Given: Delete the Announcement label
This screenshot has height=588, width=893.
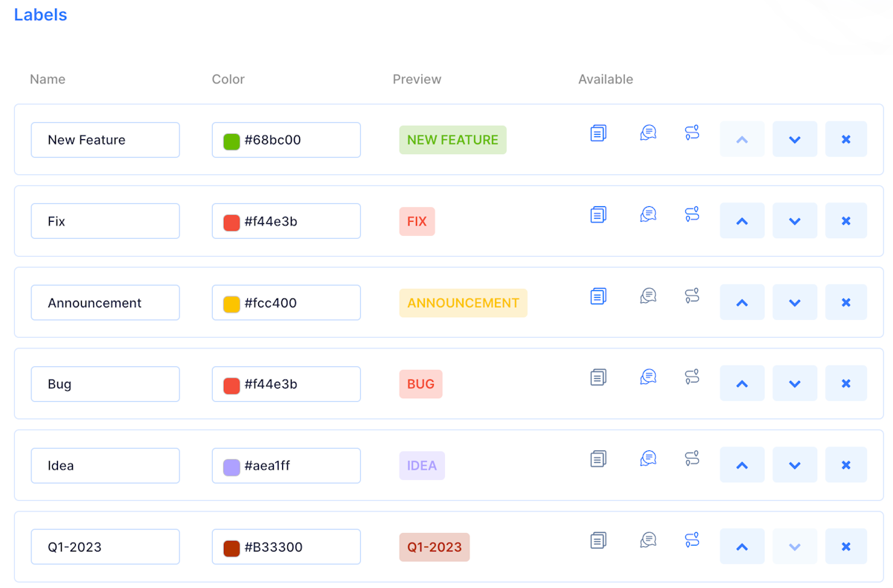Looking at the screenshot, I should coord(846,302).
